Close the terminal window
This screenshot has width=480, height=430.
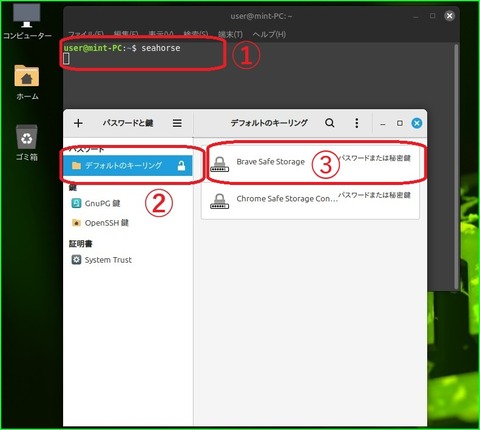tap(449, 16)
